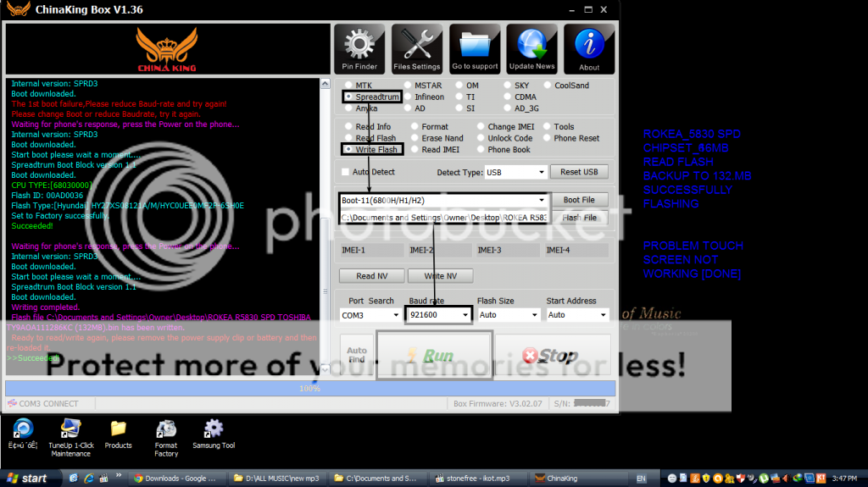Screen dimensions: 868x487
Task: Click the Stop button
Action: pos(553,355)
